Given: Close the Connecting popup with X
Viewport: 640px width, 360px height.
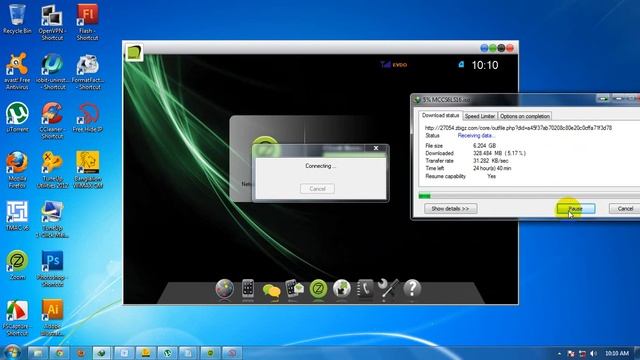Looking at the screenshot, I should click(x=376, y=148).
